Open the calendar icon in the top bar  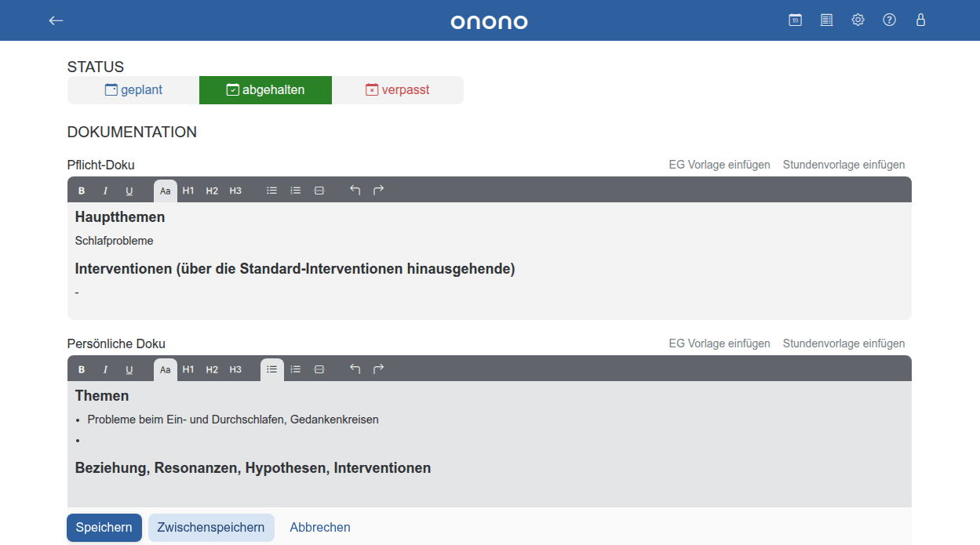coord(795,20)
